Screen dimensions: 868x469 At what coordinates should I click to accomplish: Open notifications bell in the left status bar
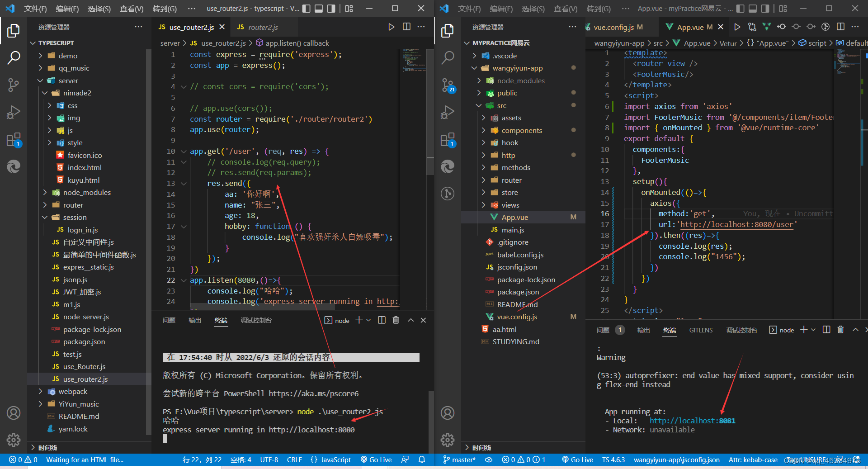click(x=422, y=460)
